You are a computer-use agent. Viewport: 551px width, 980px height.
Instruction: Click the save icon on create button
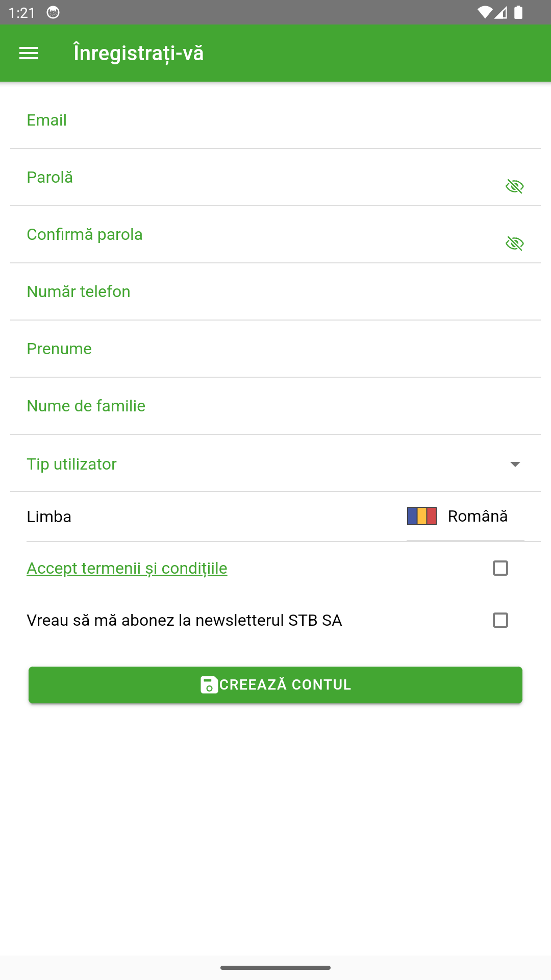pyautogui.click(x=209, y=685)
